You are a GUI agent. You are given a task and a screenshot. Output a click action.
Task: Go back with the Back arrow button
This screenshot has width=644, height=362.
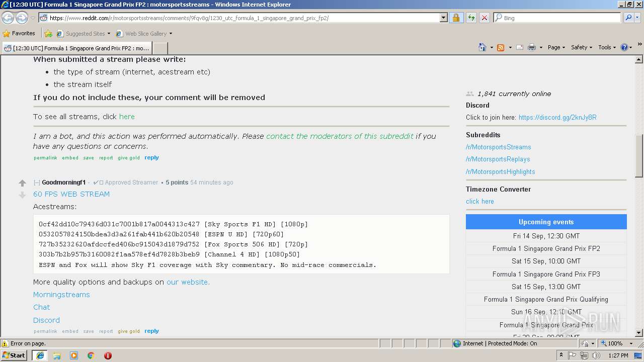[x=8, y=18]
